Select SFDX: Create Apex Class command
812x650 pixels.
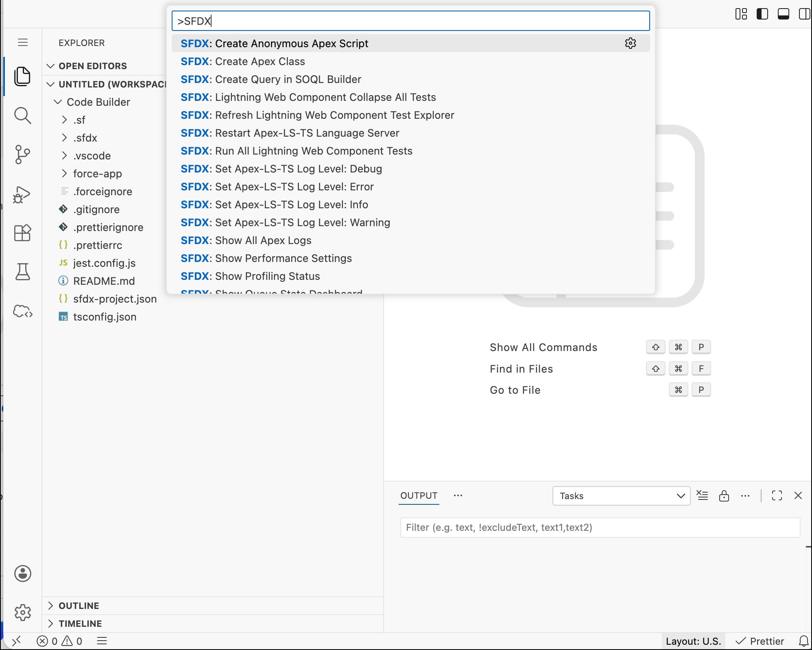coord(410,61)
